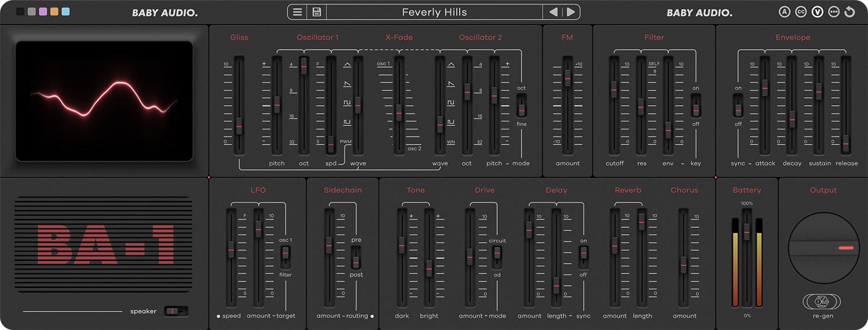Viewport: 868px width, 330px height.
Task: Select the orange color theme swatch
Action: click(x=54, y=12)
